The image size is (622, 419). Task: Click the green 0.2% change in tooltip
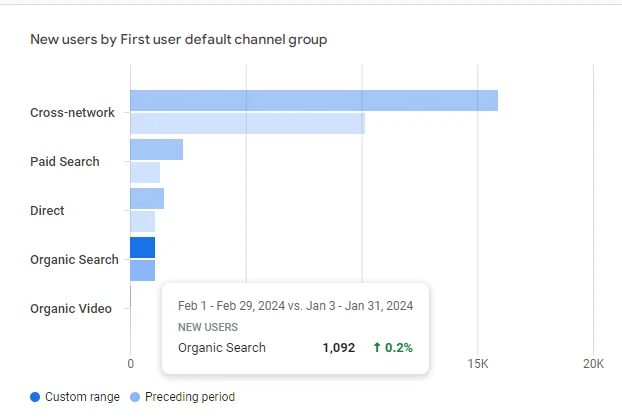coord(393,348)
